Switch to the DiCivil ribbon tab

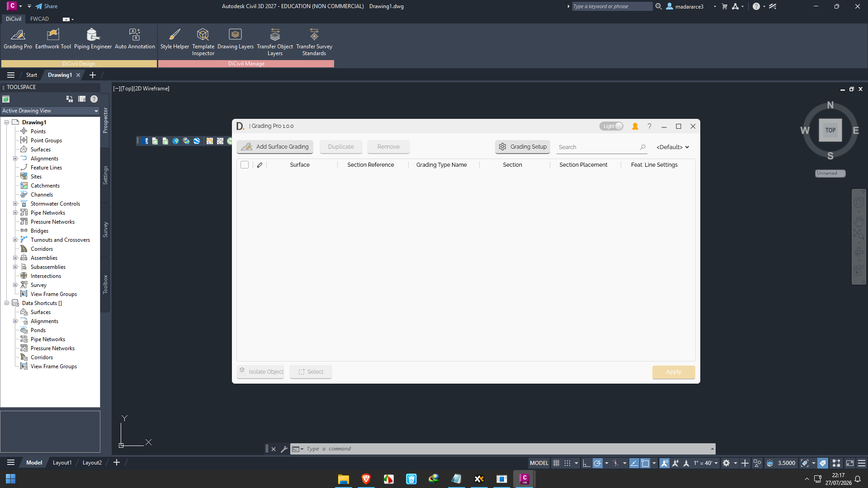point(14,19)
